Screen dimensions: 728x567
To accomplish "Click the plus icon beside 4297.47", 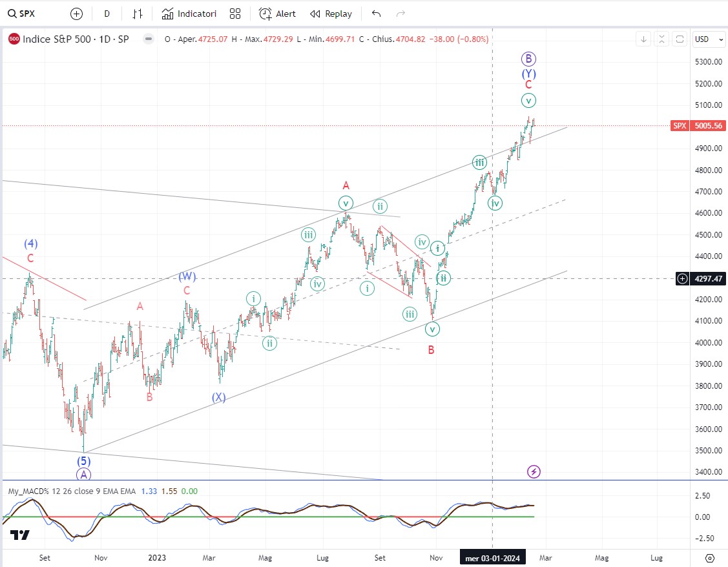I will coord(683,279).
